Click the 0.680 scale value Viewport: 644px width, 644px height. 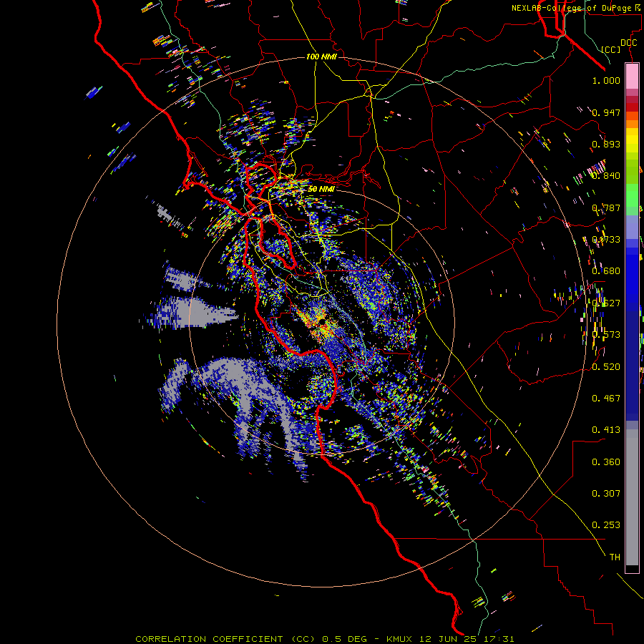pyautogui.click(x=606, y=271)
